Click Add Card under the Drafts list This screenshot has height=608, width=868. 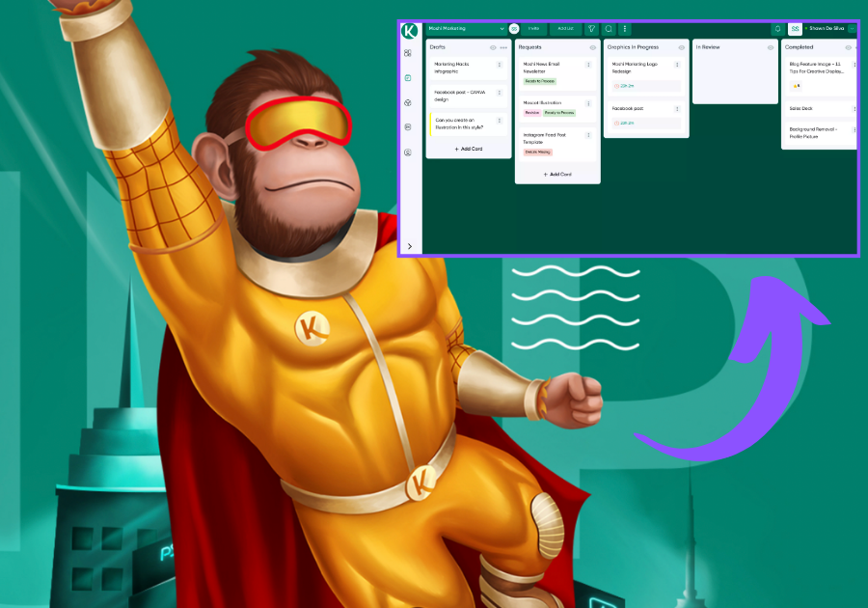[469, 150]
